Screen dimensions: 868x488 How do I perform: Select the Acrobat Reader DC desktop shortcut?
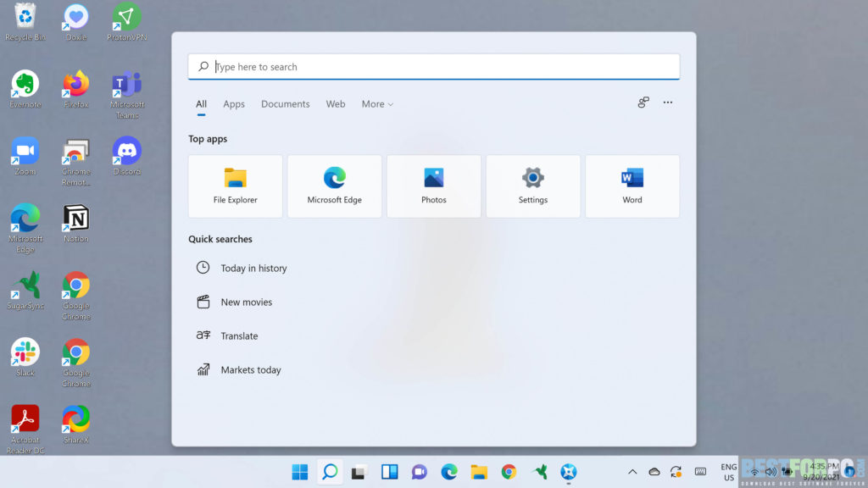pos(25,430)
